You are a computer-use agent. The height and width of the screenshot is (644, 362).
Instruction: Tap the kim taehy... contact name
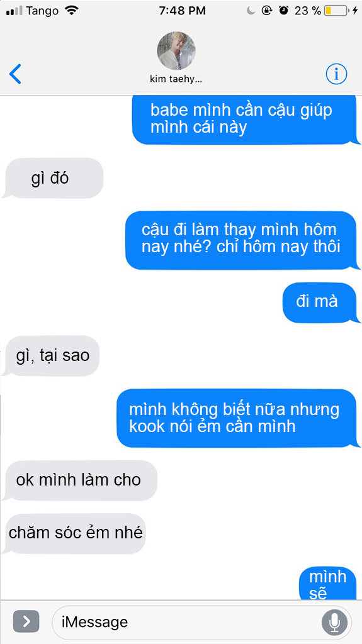click(176, 79)
